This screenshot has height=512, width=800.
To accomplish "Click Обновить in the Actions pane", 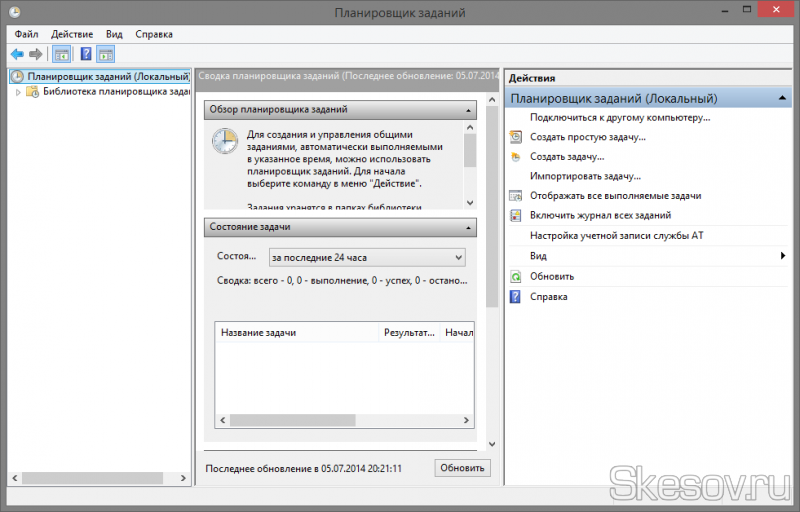I will click(552, 276).
